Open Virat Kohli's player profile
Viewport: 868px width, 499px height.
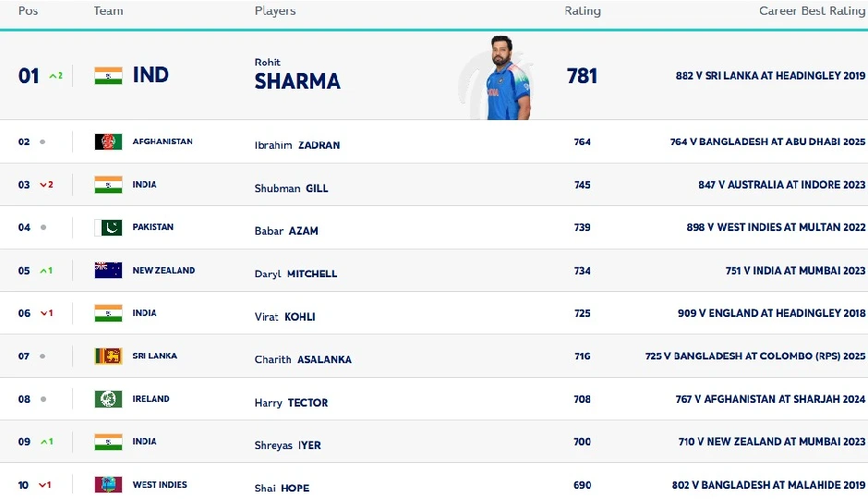pyautogui.click(x=284, y=316)
